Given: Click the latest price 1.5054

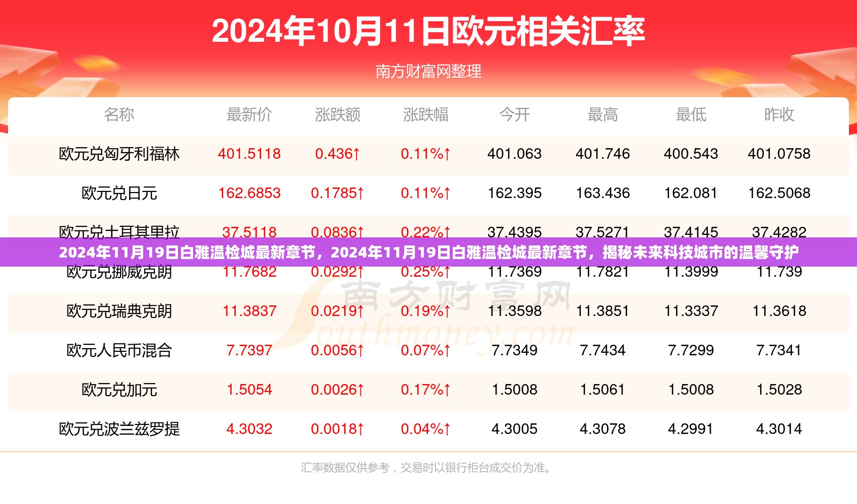Looking at the screenshot, I should click(249, 390).
